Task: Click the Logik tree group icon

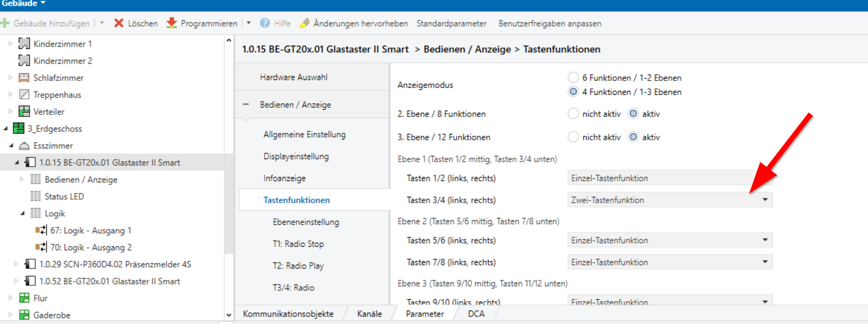Action: point(35,213)
